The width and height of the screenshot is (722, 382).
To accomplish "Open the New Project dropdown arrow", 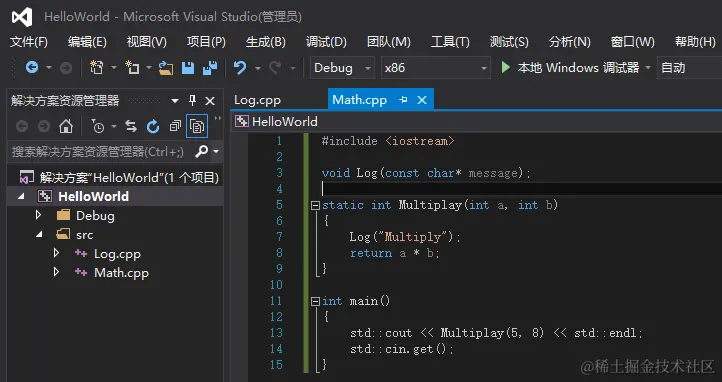I will point(113,68).
